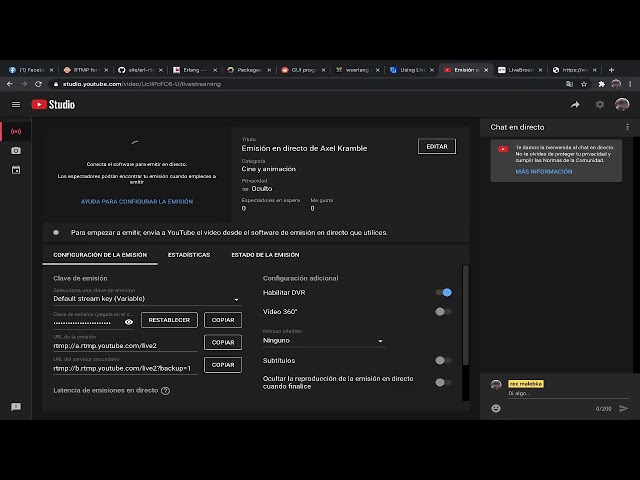Click the site lock icon in address bar

click(56, 84)
